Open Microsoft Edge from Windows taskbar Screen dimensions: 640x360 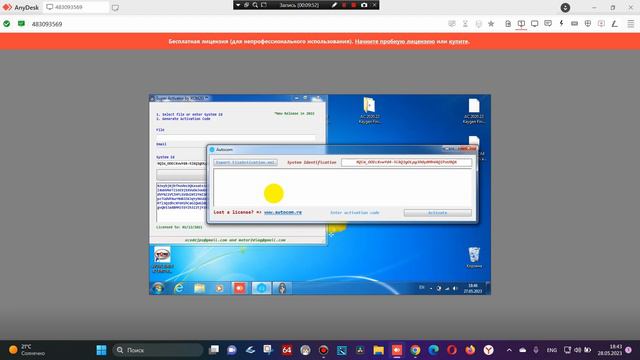[433, 350]
